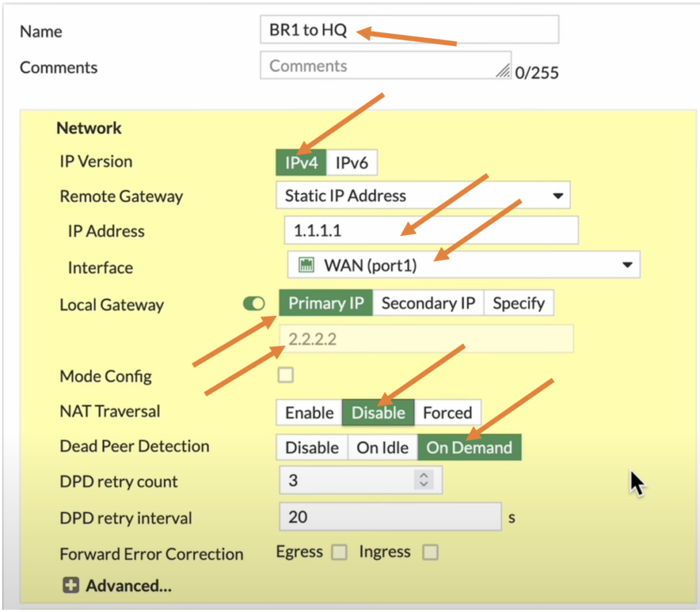Open the Remote Gateway selection dropdown

point(421,195)
